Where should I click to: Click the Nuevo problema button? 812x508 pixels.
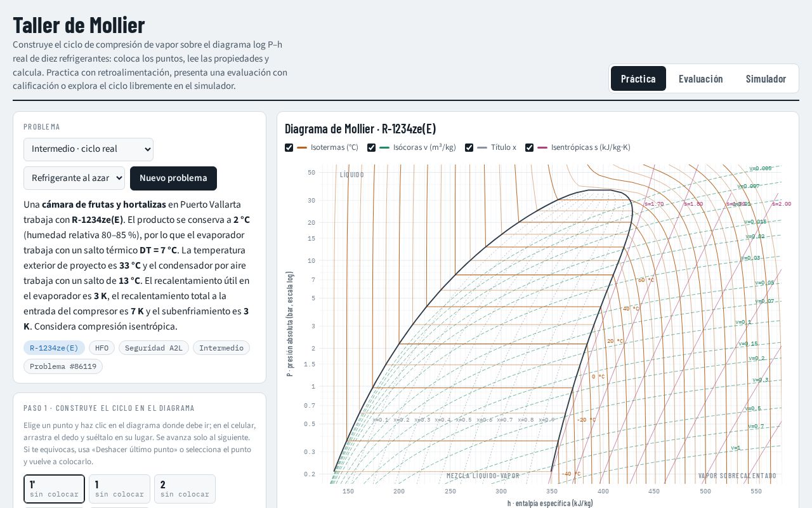coord(173,178)
